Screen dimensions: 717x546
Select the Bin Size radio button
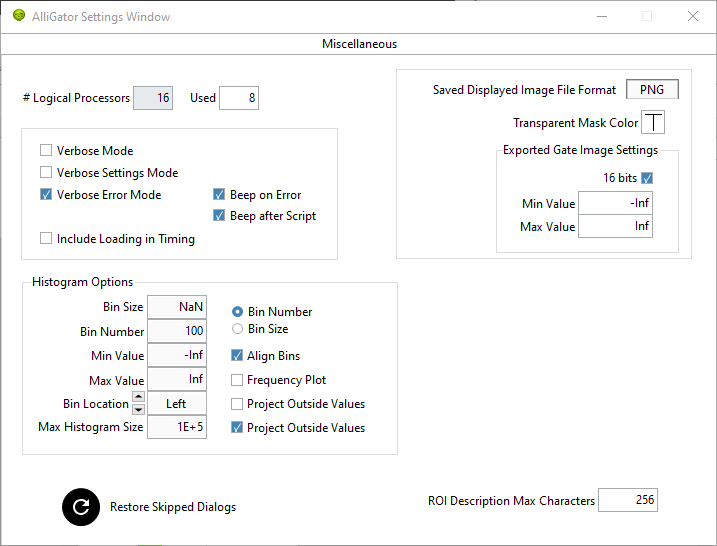pos(237,329)
